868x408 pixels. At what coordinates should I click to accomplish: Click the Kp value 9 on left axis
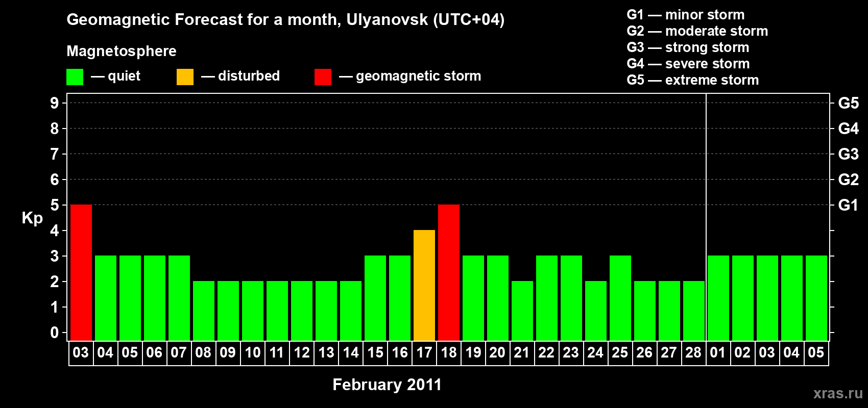[55, 103]
